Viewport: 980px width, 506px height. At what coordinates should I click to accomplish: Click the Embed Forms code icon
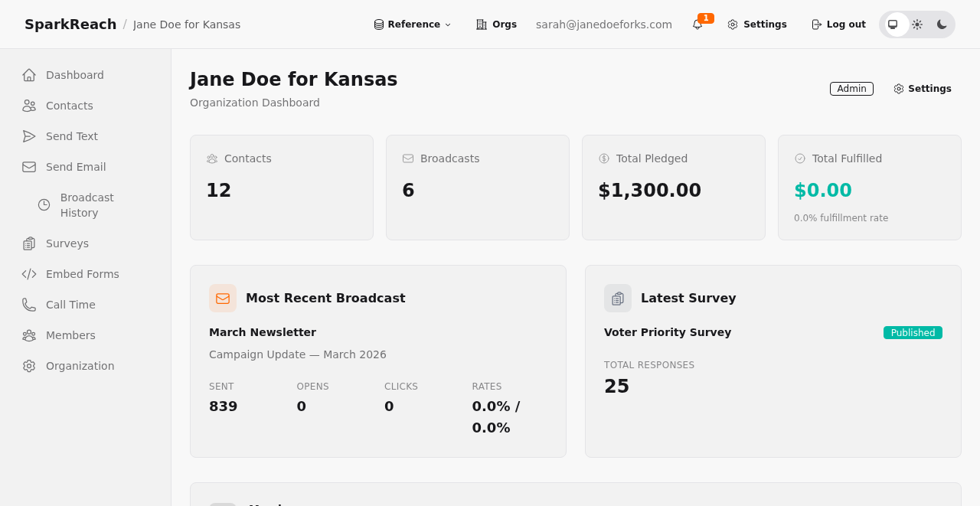28,274
